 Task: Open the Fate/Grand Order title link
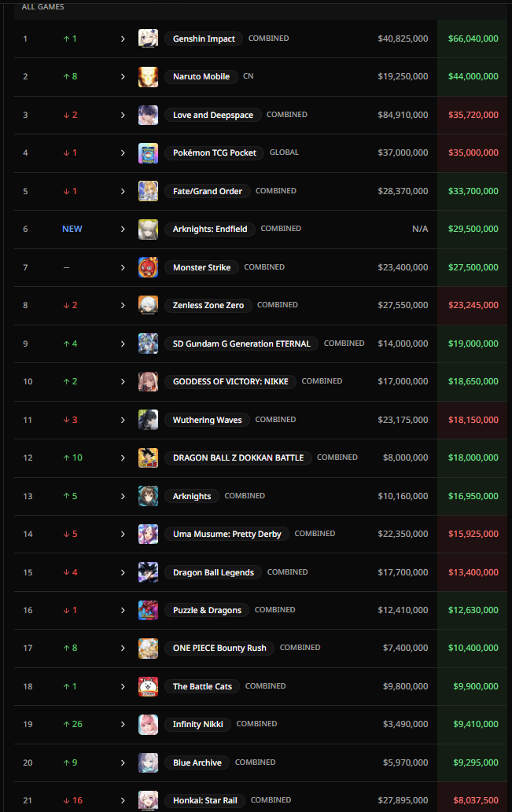point(208,191)
